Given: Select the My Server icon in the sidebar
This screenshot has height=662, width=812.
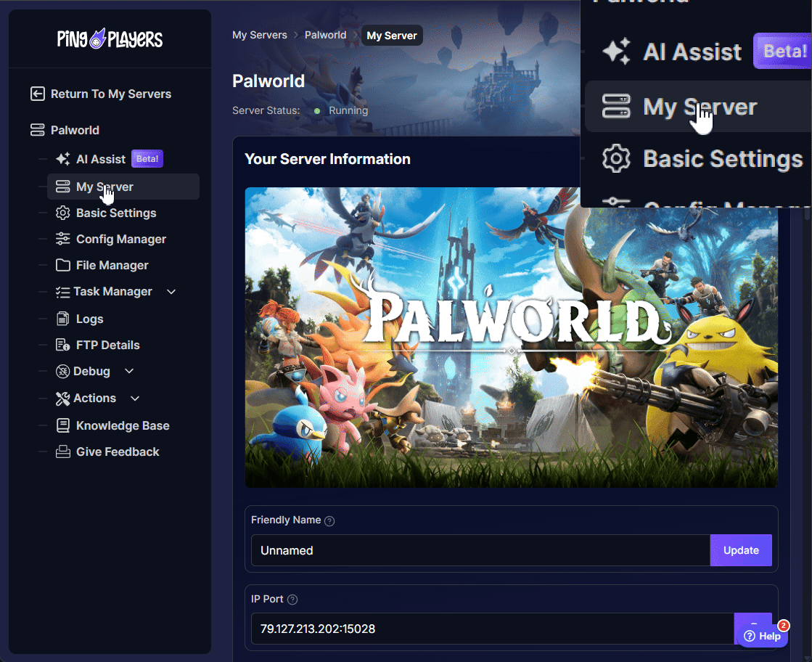Looking at the screenshot, I should pos(62,187).
